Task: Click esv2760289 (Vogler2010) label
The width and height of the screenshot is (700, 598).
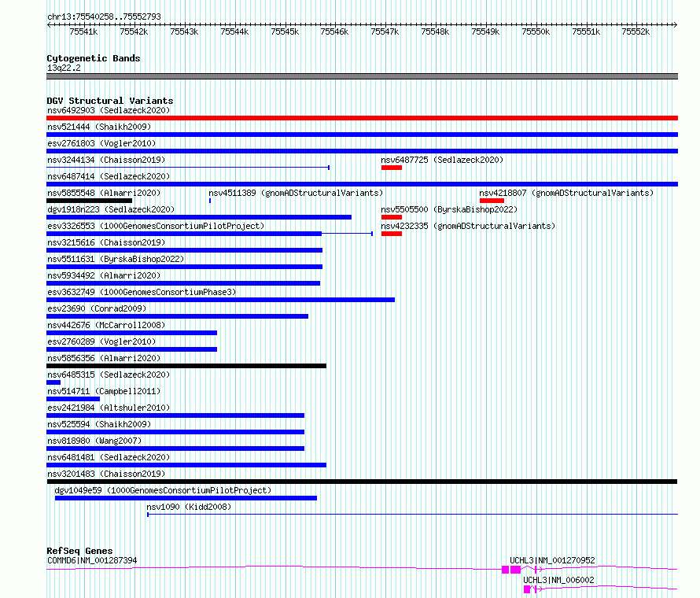Action: coord(101,341)
